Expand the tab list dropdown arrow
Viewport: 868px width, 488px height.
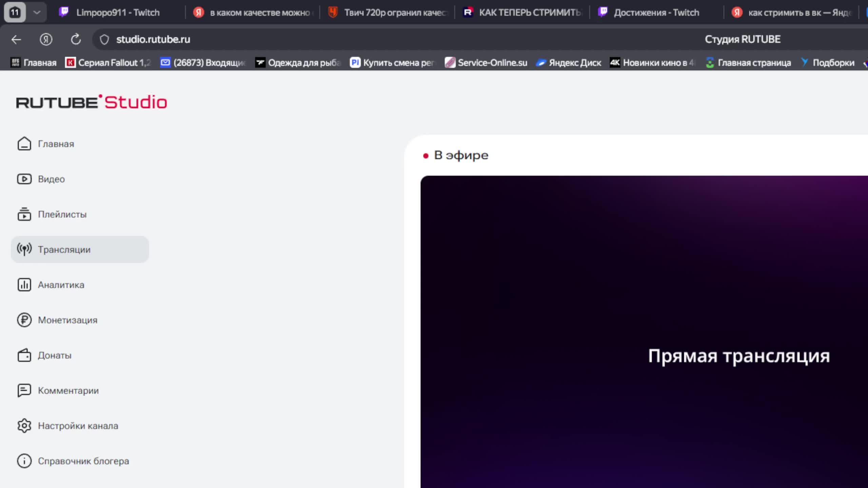(37, 13)
